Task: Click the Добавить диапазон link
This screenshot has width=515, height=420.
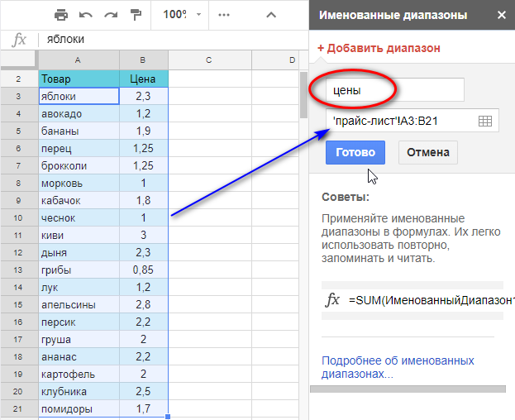Action: tap(379, 48)
